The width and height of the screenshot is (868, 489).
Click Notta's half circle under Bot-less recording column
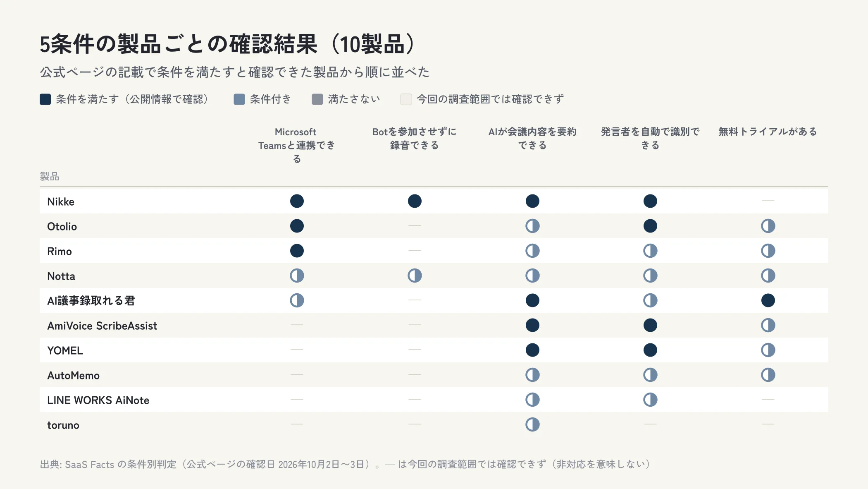click(x=415, y=276)
